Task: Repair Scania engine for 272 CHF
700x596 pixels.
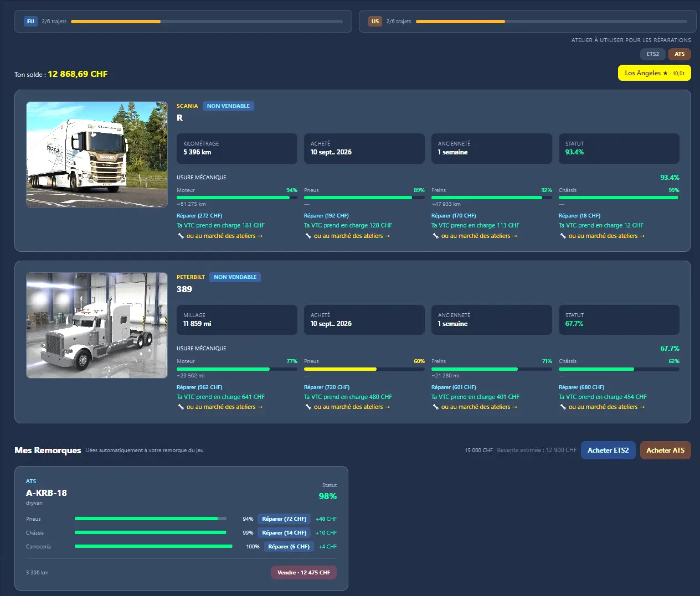Action: pyautogui.click(x=199, y=216)
